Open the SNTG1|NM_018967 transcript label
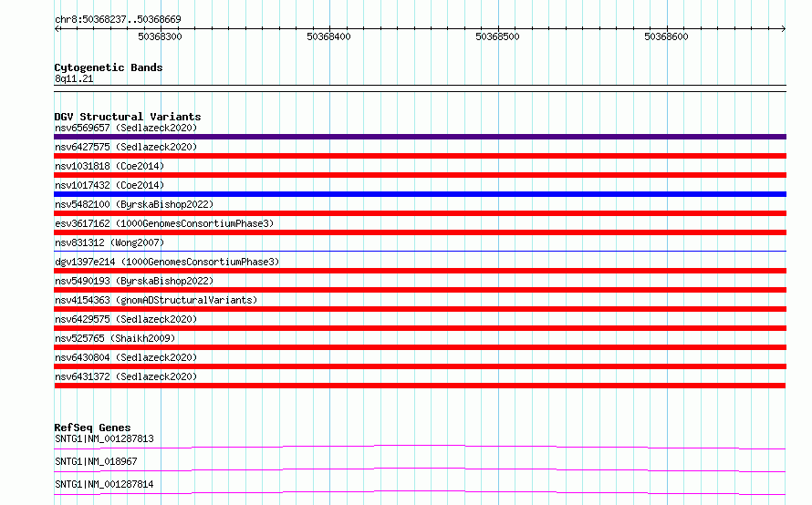812x505 pixels. (x=96, y=461)
